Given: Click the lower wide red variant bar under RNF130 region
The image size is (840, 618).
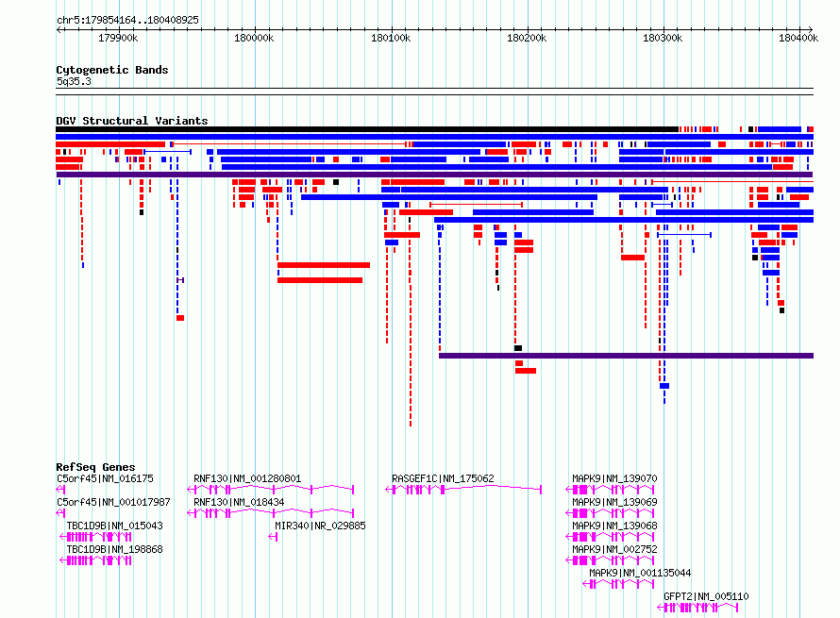Looking at the screenshot, I should pyautogui.click(x=320, y=280).
